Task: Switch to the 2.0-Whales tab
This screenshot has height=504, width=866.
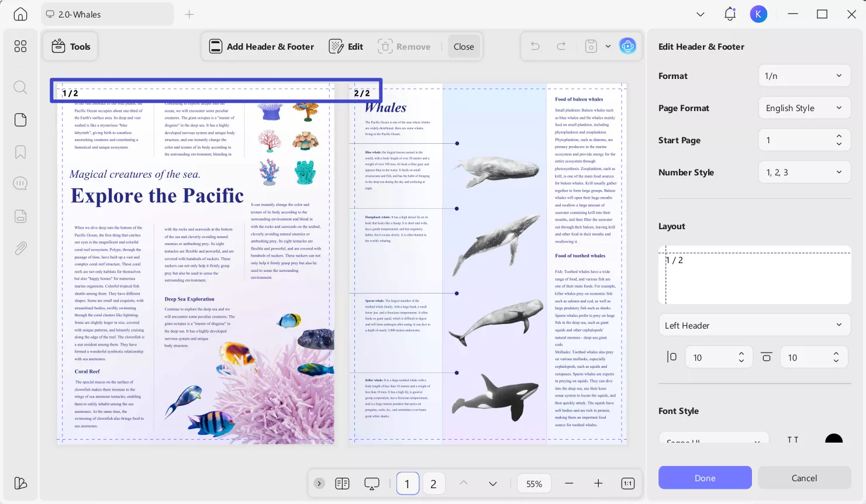Action: click(107, 15)
